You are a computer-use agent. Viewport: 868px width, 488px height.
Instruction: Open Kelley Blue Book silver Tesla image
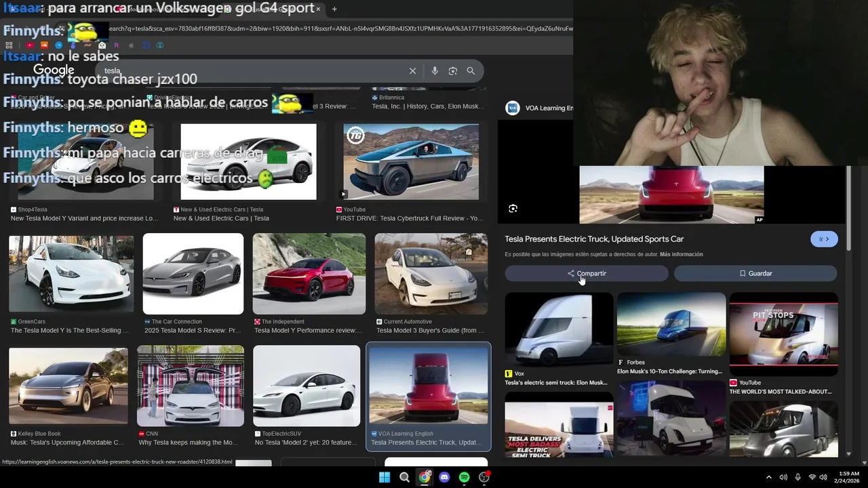[x=68, y=386]
